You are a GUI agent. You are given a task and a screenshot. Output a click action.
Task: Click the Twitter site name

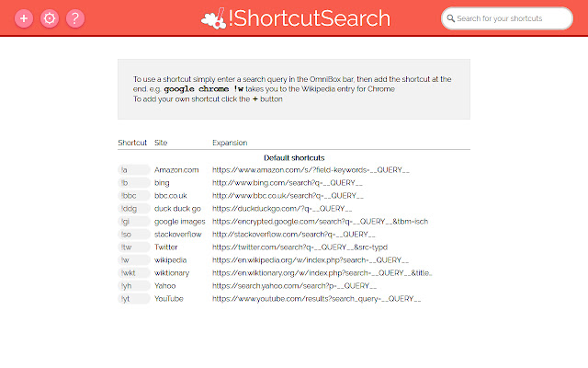[x=166, y=247]
